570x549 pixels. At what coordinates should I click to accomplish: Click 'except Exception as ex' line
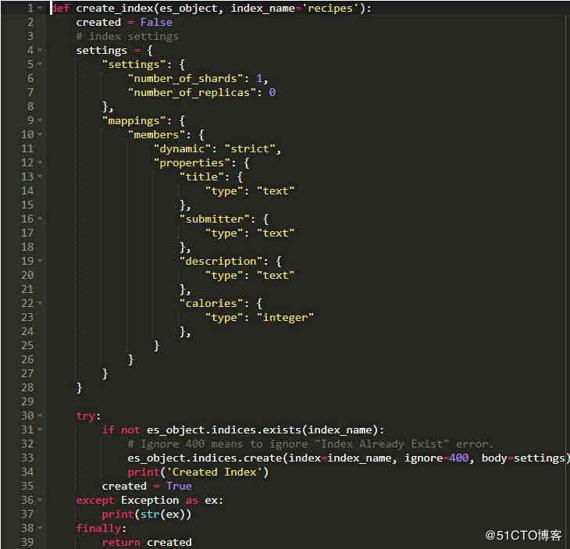(x=149, y=501)
